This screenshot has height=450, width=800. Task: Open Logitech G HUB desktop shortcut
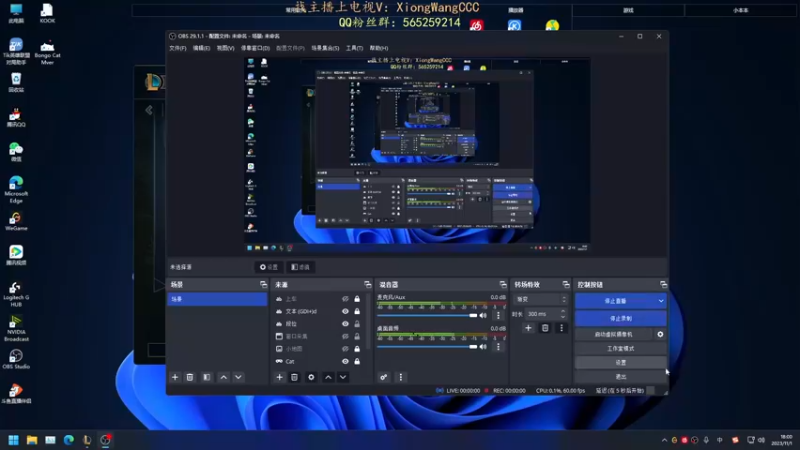tap(16, 294)
